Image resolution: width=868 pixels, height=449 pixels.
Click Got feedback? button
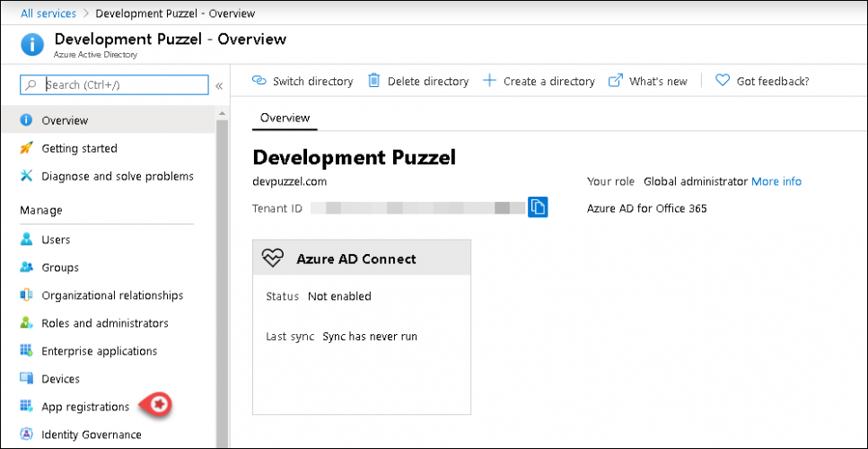click(762, 81)
